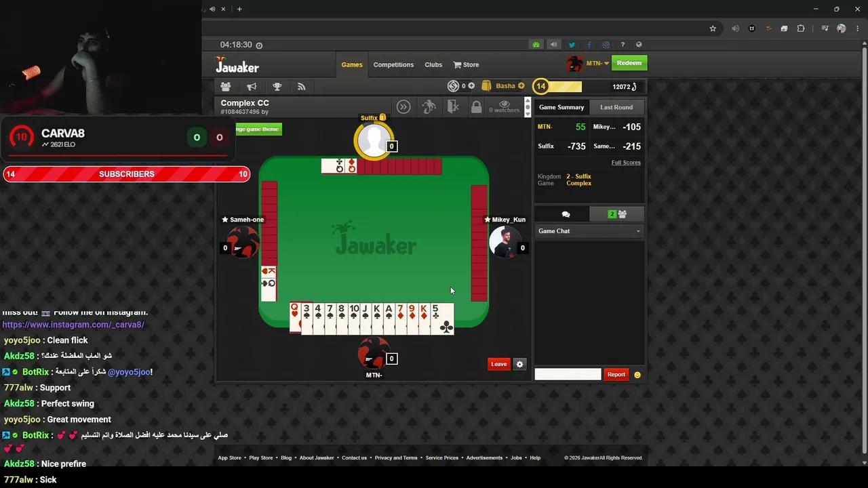
Task: Click the joker figure icon above the table
Action: point(429,107)
